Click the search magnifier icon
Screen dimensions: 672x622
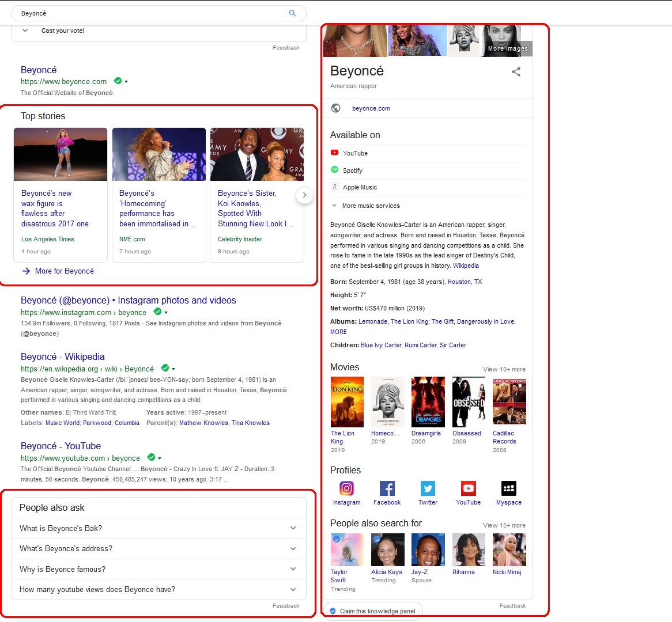292,13
